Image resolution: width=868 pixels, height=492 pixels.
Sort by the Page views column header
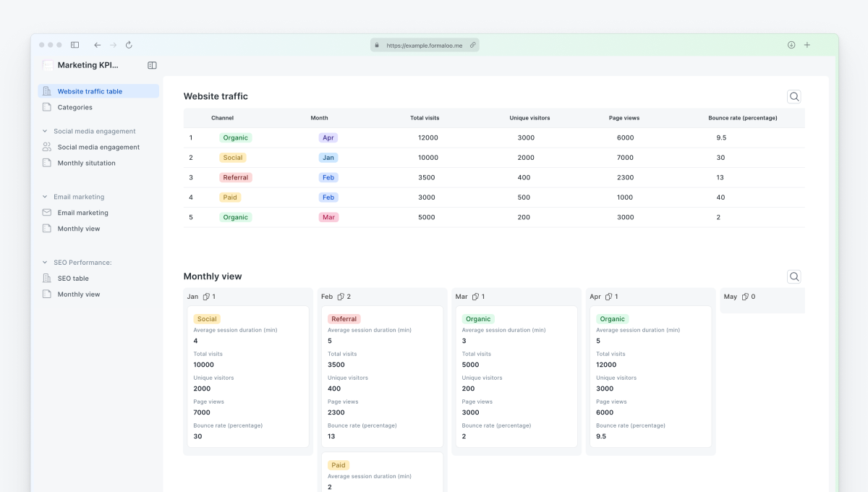[624, 118]
